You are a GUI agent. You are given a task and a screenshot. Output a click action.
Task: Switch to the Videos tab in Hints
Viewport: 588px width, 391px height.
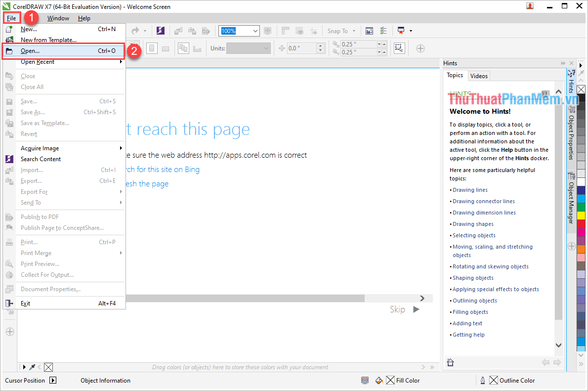pos(479,76)
